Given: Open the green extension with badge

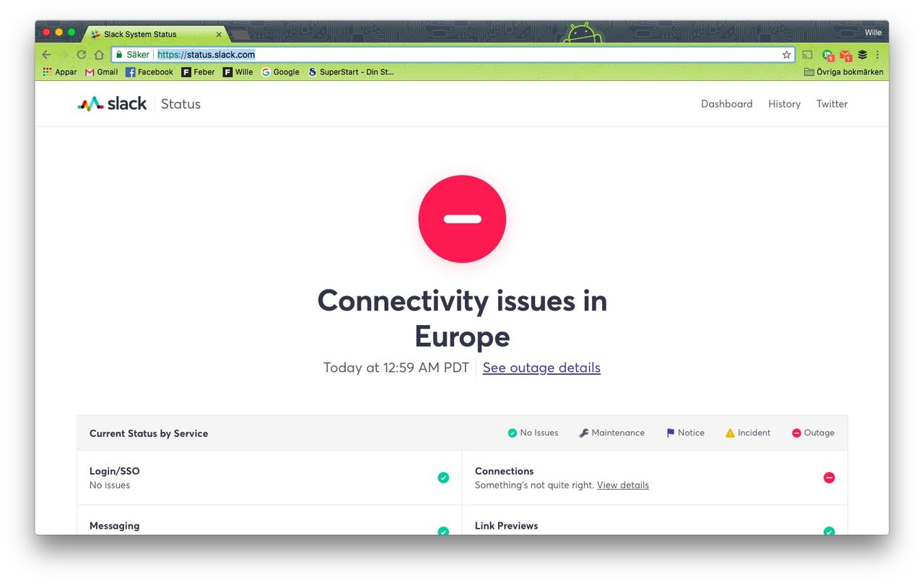Looking at the screenshot, I should [828, 55].
